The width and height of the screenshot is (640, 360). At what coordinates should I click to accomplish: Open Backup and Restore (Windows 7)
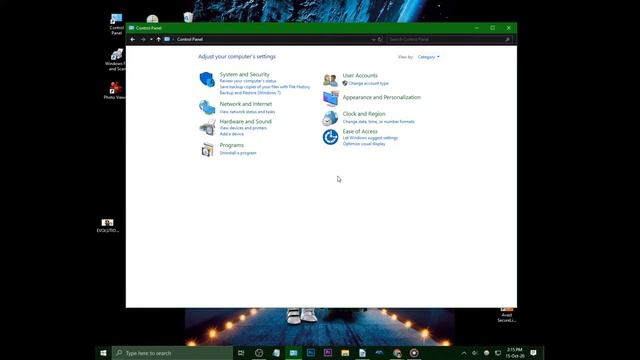(250, 93)
